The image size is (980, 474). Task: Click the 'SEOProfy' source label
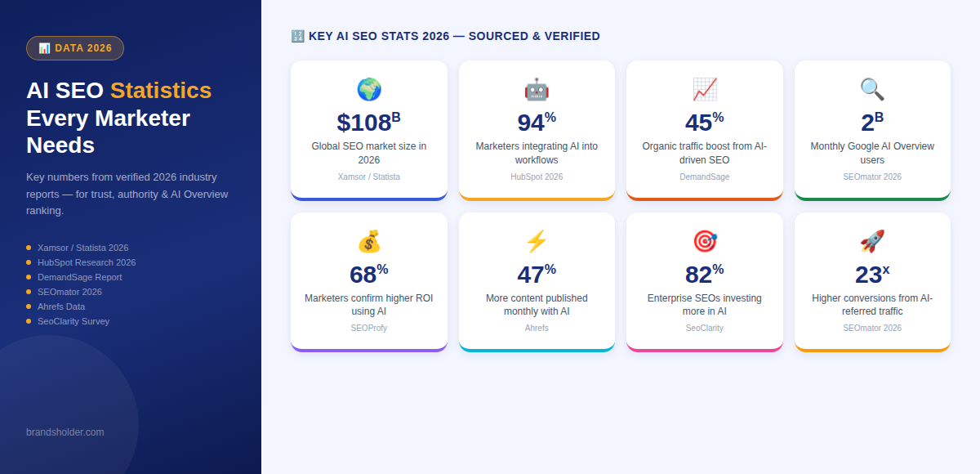coord(369,328)
